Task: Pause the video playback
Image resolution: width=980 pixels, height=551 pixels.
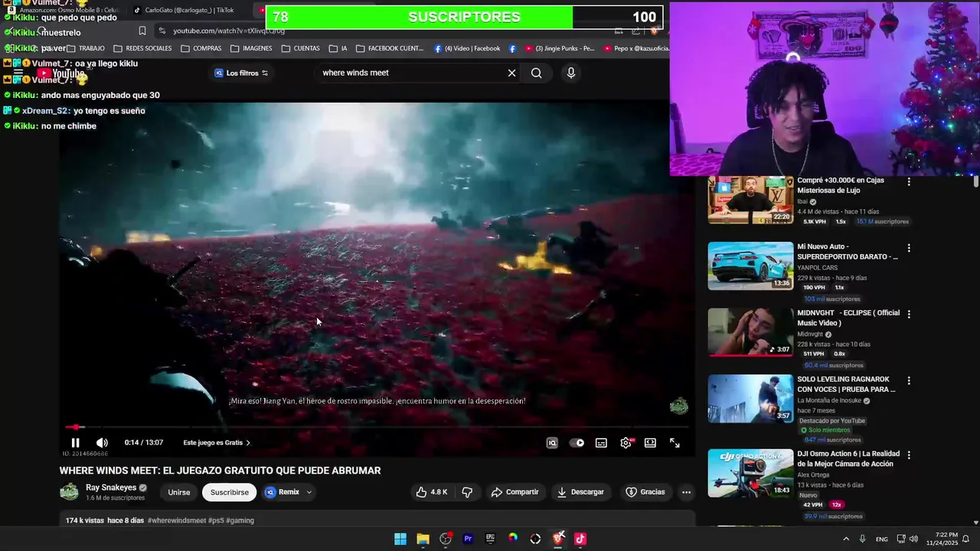Action: 75,442
